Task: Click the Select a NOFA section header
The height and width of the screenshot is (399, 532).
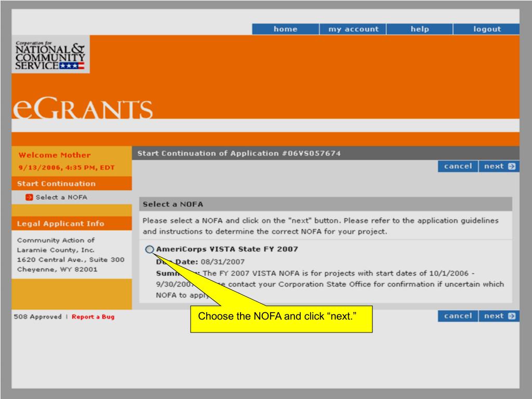Action: [325, 204]
